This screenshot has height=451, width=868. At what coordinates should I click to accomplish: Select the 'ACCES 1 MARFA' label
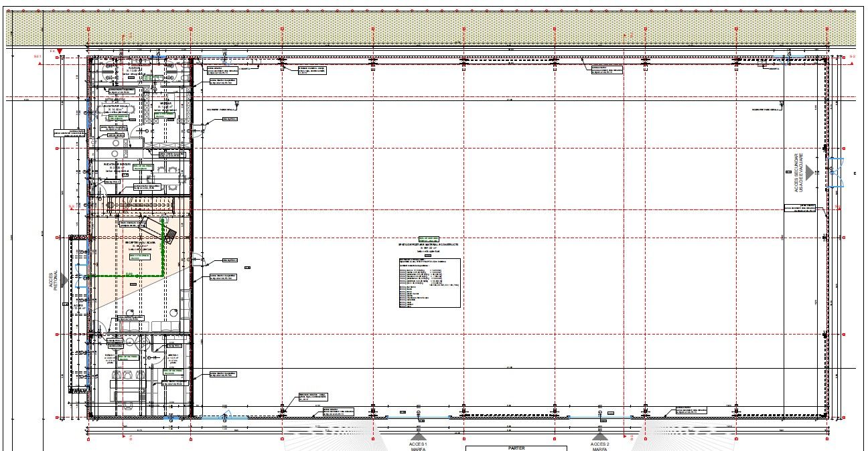419,446
